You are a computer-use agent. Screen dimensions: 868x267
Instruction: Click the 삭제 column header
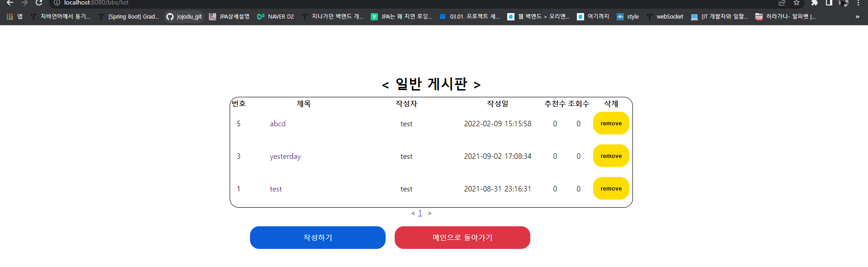coord(611,104)
